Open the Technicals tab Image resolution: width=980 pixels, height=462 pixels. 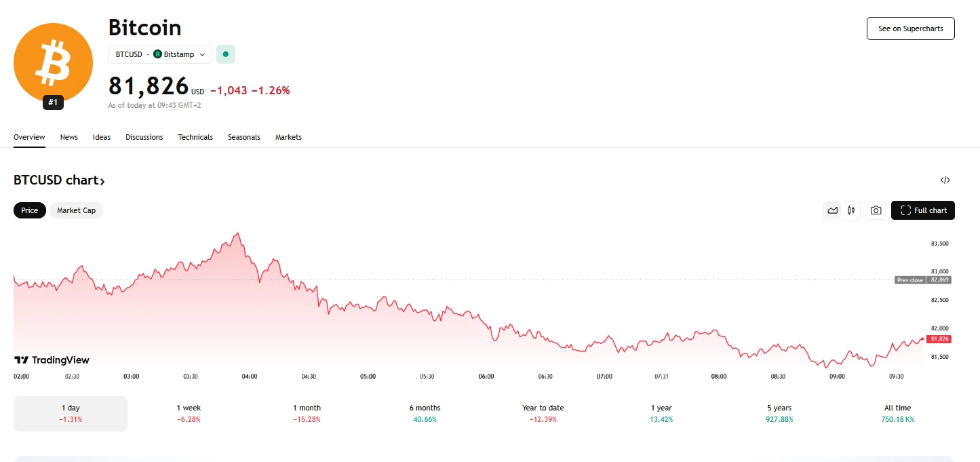coord(195,137)
